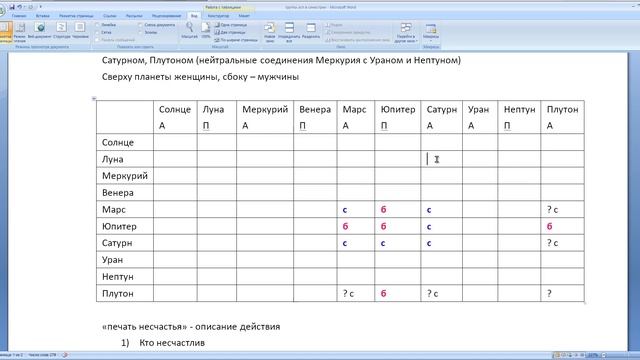Click the header cell 'Меркурий А'

click(x=265, y=117)
